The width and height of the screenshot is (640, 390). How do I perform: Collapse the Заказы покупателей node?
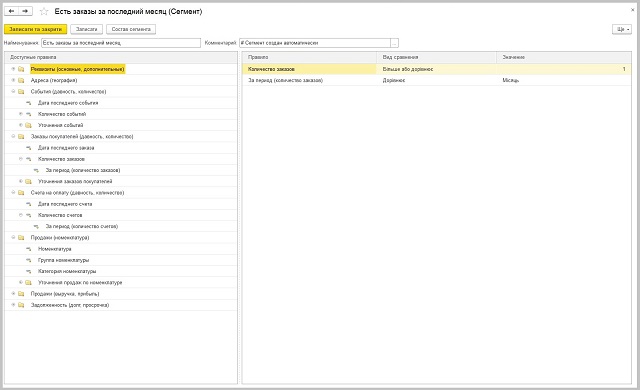click(13, 137)
